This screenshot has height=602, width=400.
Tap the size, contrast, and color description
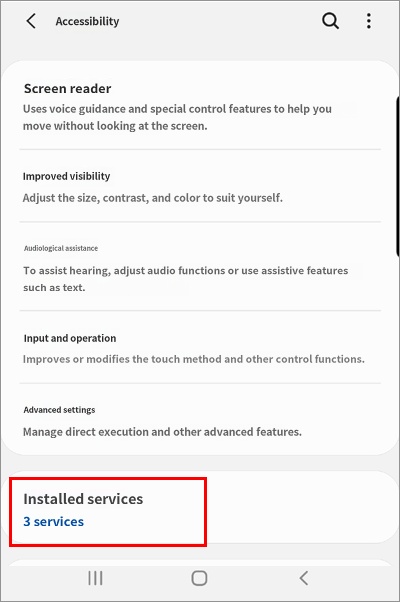[152, 198]
